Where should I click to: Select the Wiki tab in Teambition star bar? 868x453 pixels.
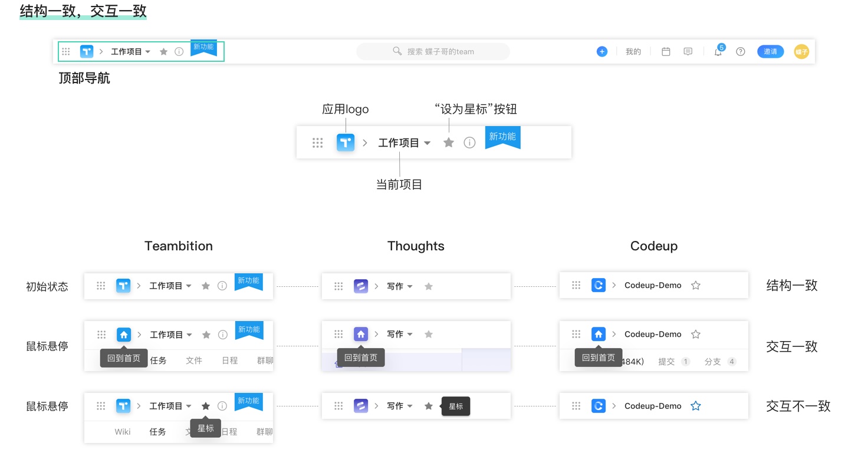coord(123,432)
